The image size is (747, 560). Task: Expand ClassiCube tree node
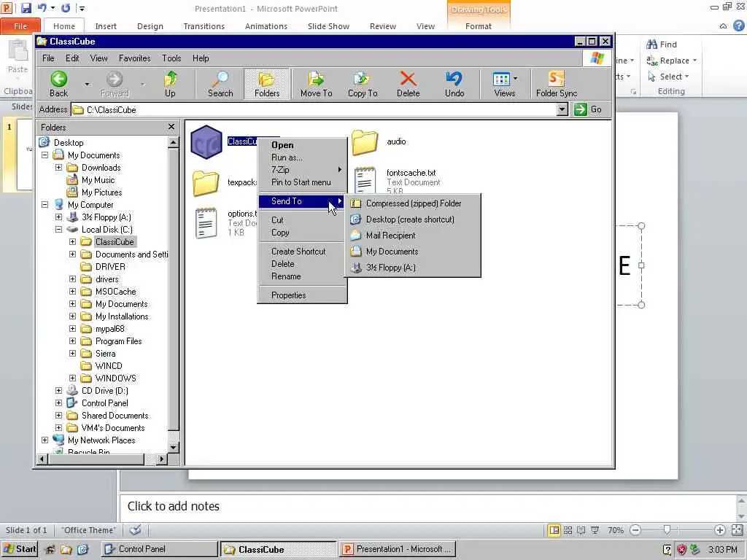click(72, 242)
